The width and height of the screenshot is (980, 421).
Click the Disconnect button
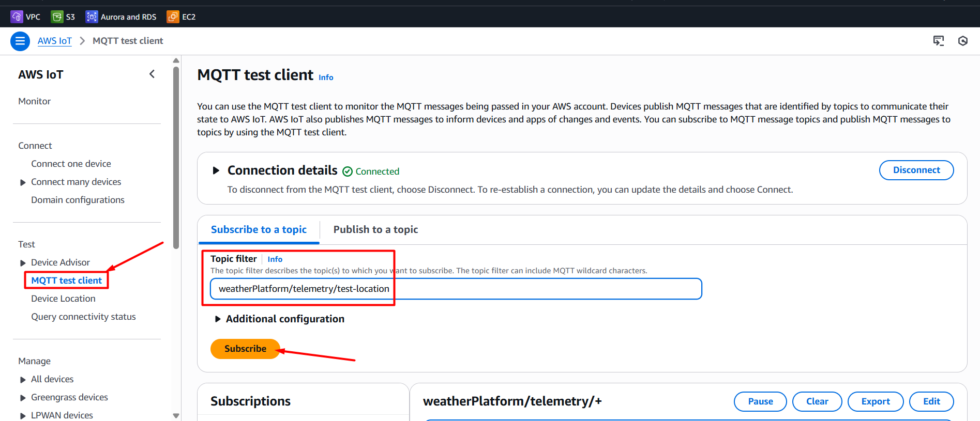click(x=916, y=170)
